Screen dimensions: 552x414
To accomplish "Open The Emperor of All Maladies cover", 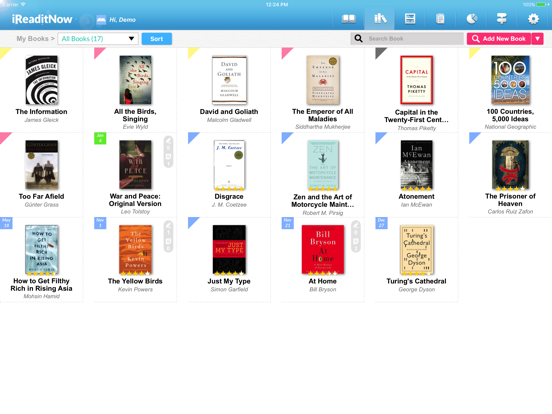I will point(323,80).
